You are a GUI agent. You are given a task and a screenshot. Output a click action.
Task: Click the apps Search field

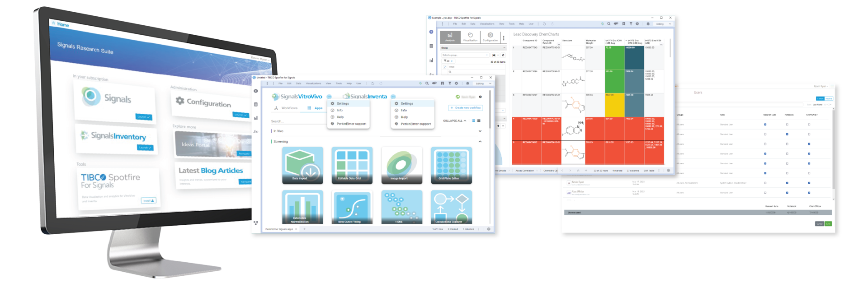point(294,121)
